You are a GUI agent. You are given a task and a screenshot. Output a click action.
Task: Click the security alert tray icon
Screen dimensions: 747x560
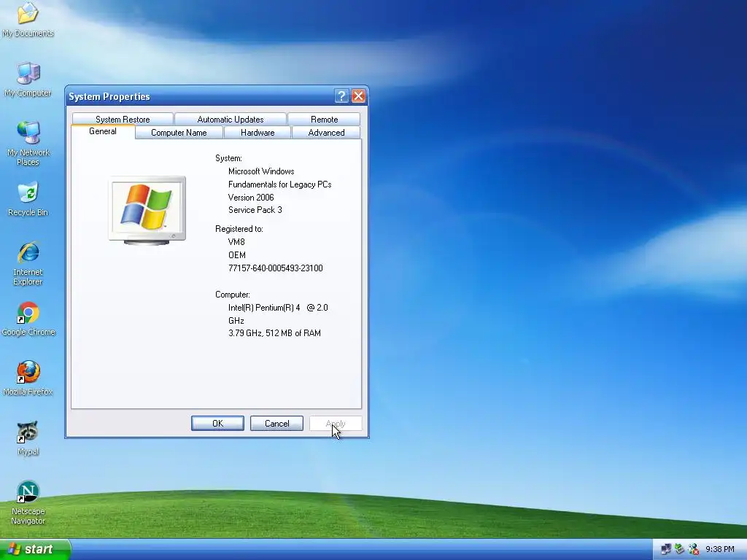point(693,549)
